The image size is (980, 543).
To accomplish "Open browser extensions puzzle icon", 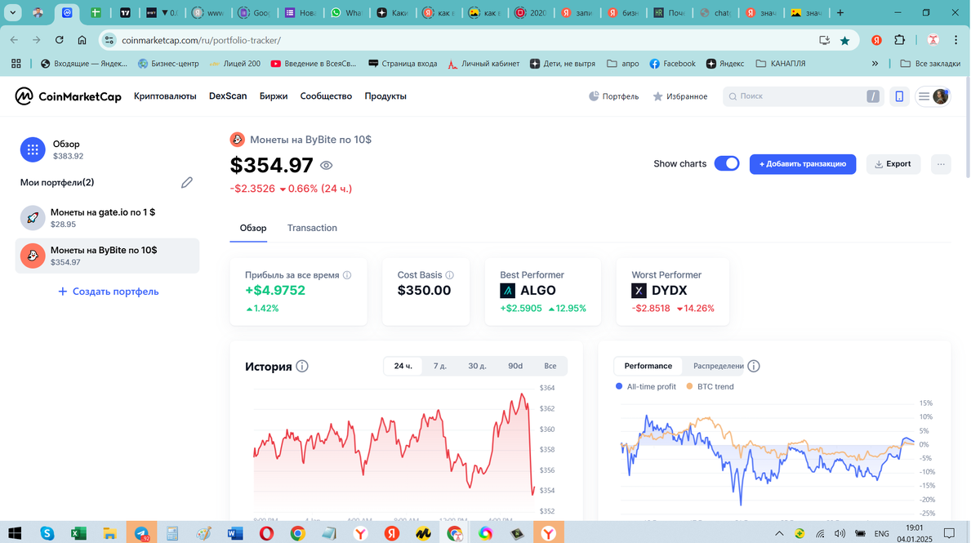I will [900, 40].
